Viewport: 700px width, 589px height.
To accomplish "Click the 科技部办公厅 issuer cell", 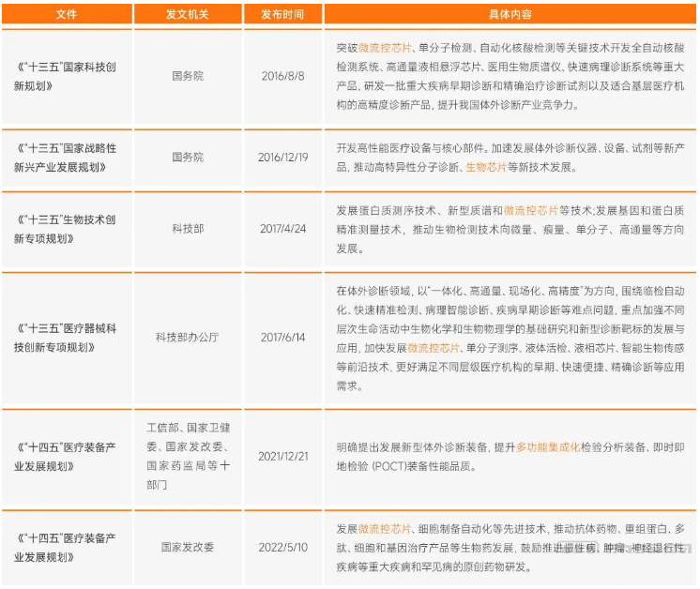I will (188, 337).
